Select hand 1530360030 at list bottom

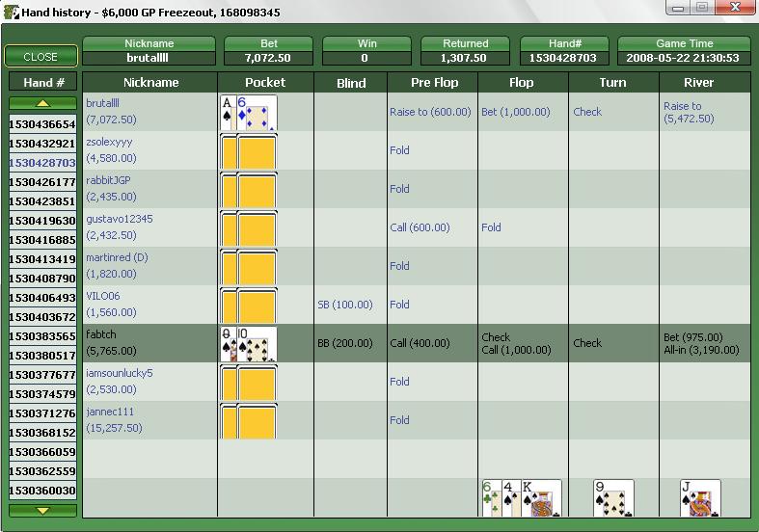tap(42, 491)
